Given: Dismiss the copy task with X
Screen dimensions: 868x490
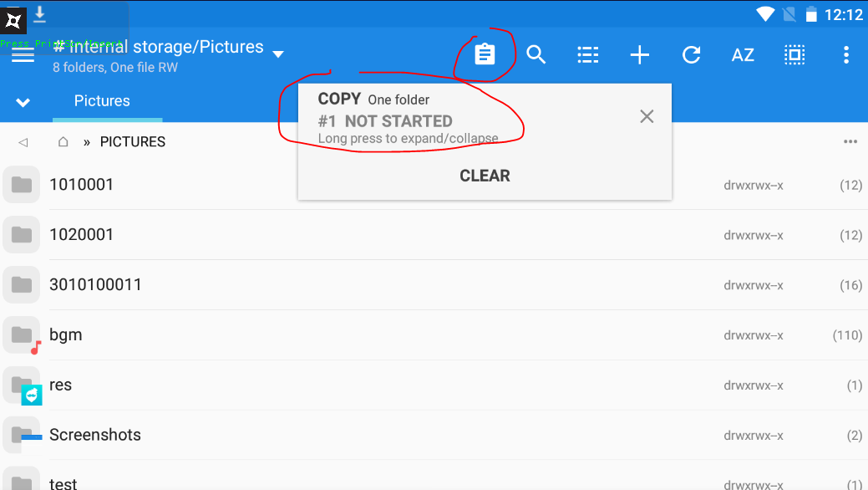Looking at the screenshot, I should click(647, 117).
